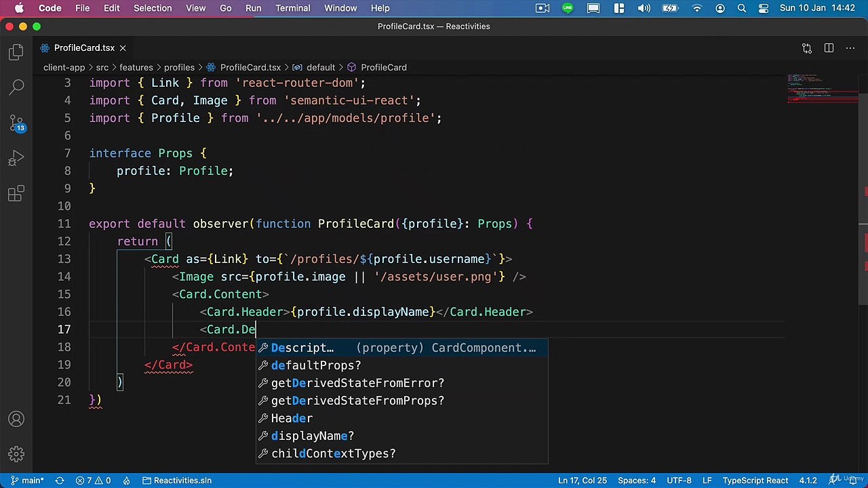Open editor More Actions menu
The height and width of the screenshot is (488, 868).
850,48
